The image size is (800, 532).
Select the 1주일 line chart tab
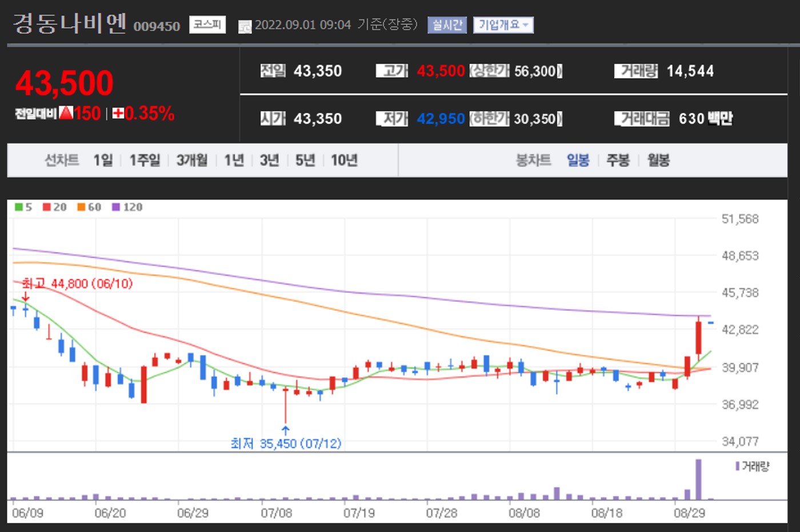145,161
